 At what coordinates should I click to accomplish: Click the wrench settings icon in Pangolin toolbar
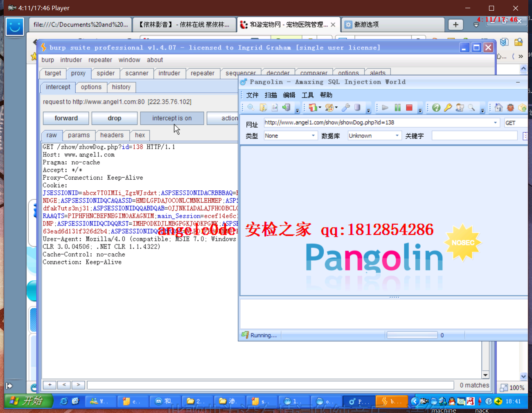coord(346,108)
